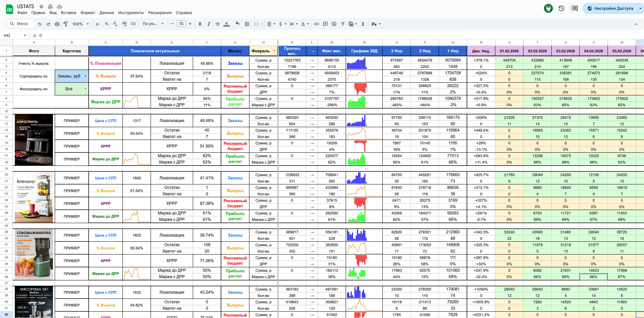Open the Данные menu
The image size is (644, 318).
point(106,13)
